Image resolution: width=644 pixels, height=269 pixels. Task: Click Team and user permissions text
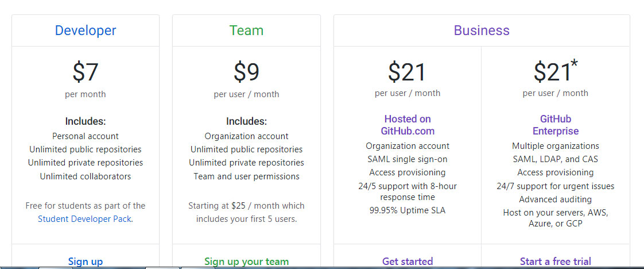point(246,176)
